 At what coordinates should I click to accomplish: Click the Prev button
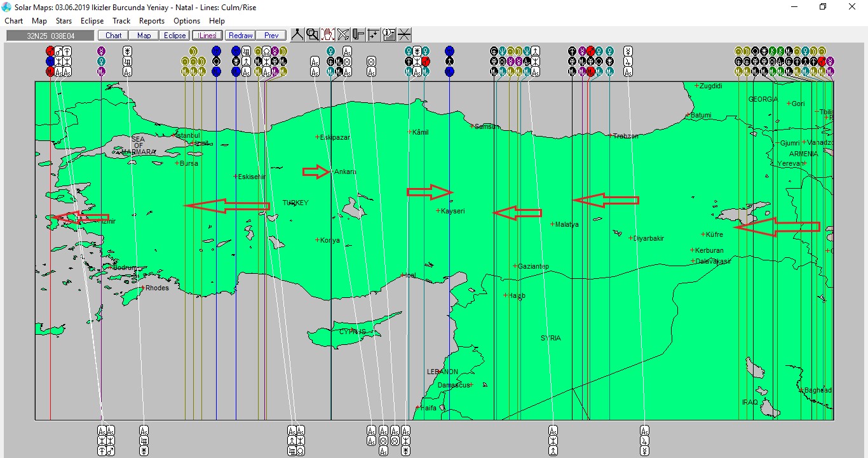271,36
